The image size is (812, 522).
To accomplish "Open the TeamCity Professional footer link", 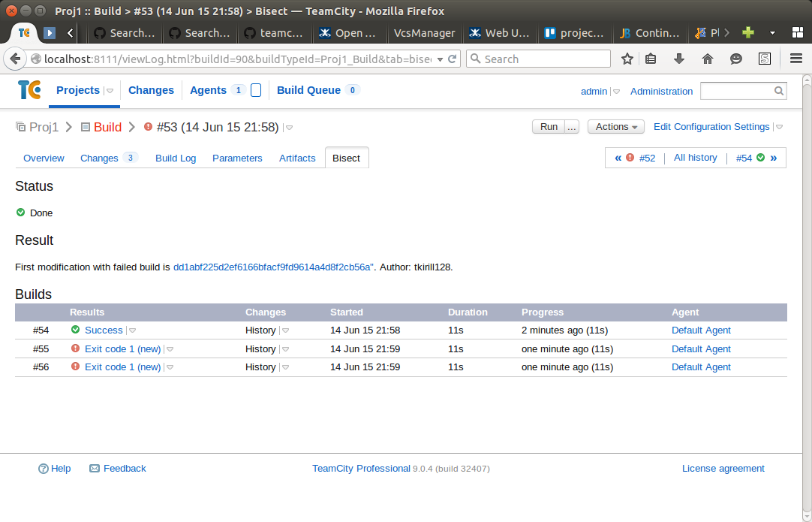I will (362, 469).
